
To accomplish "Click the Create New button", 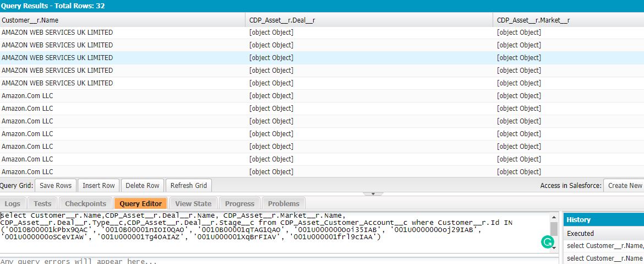I will (625, 185).
